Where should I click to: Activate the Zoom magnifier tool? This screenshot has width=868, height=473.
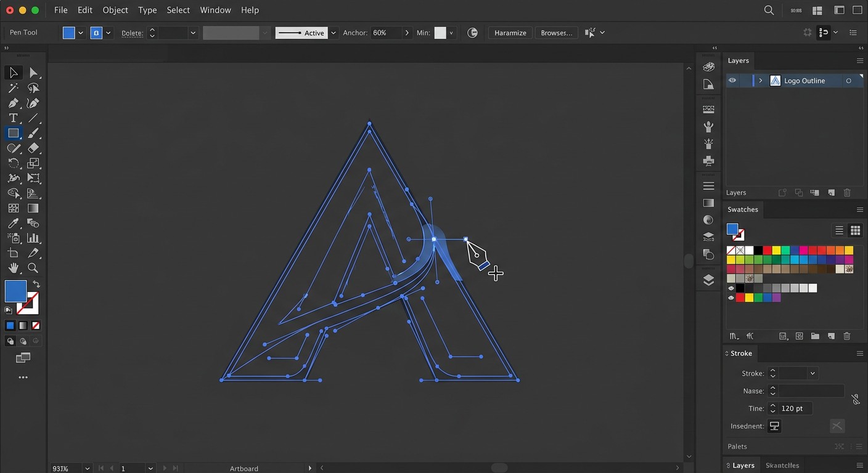[33, 268]
